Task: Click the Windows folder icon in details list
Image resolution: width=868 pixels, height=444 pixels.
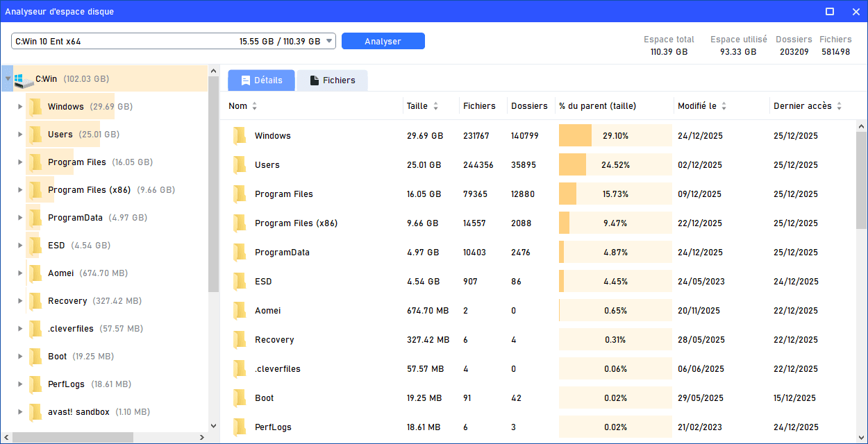Action: click(x=240, y=136)
